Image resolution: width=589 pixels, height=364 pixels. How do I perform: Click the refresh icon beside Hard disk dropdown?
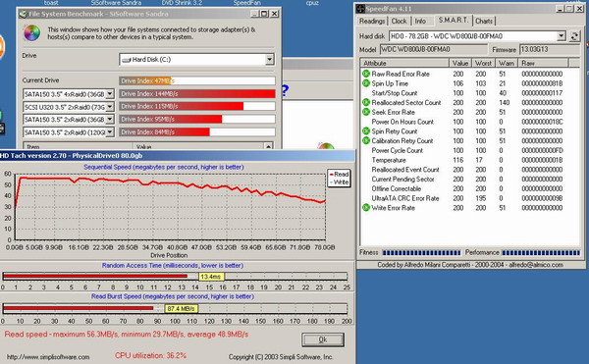click(574, 36)
